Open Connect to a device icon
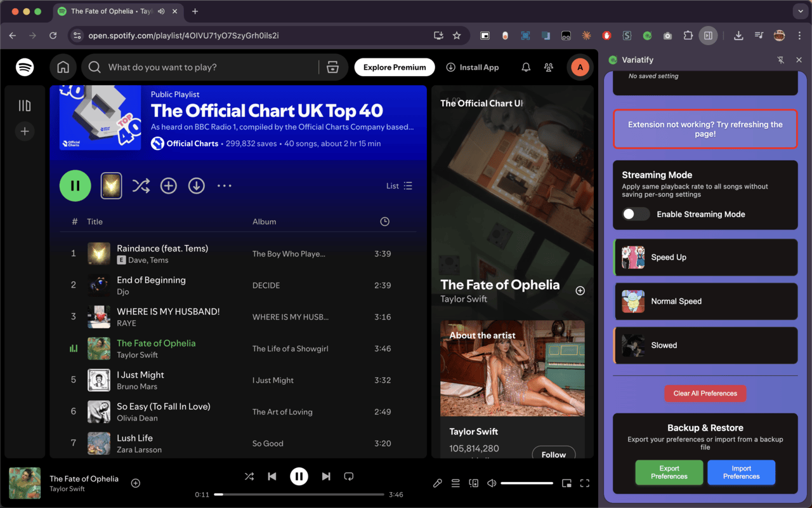This screenshot has width=812, height=508. [x=473, y=483]
